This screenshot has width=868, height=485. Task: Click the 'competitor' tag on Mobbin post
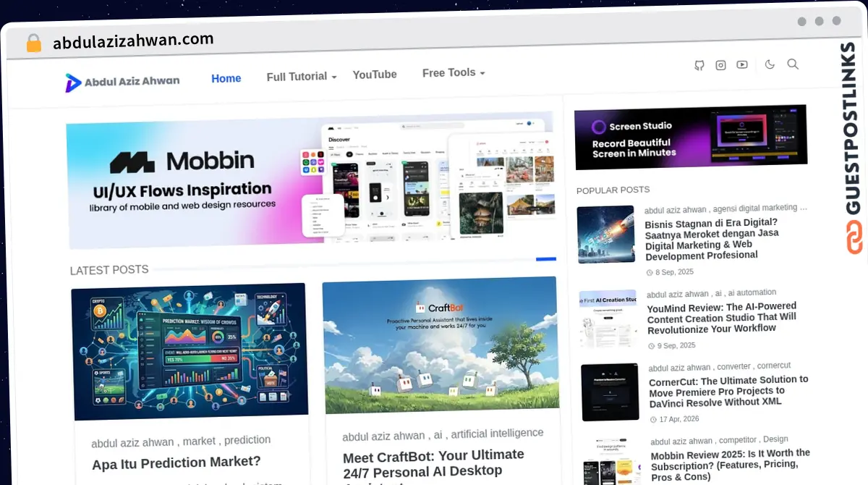pos(739,439)
